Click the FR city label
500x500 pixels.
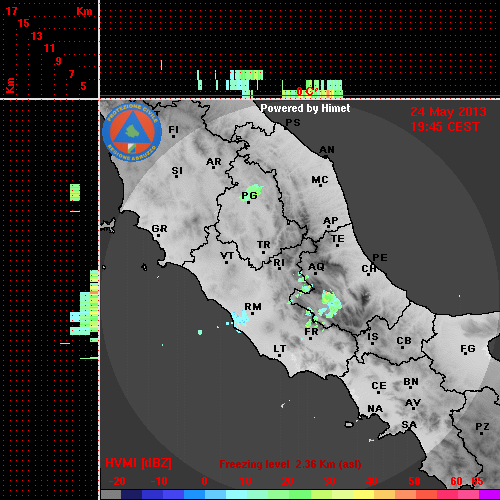[x=311, y=332]
